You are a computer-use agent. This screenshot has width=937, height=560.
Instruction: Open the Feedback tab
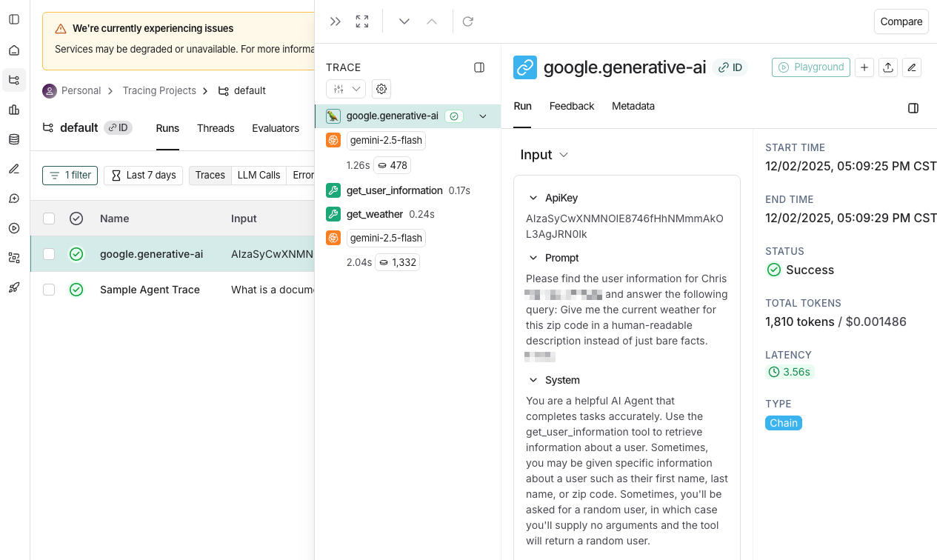[572, 106]
